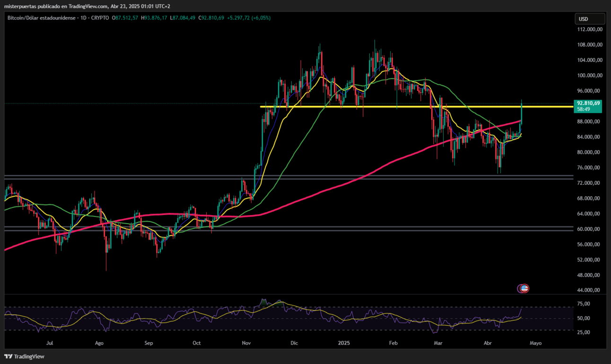Screen dimensions: 611x364
Task: Click the 50,00 RSI axis label
Action: (584, 318)
